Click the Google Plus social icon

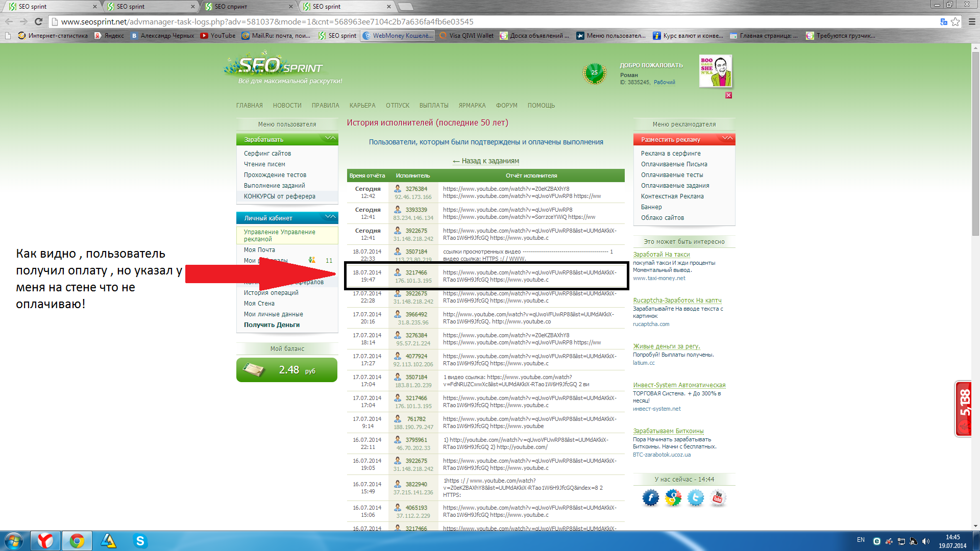pyautogui.click(x=673, y=497)
